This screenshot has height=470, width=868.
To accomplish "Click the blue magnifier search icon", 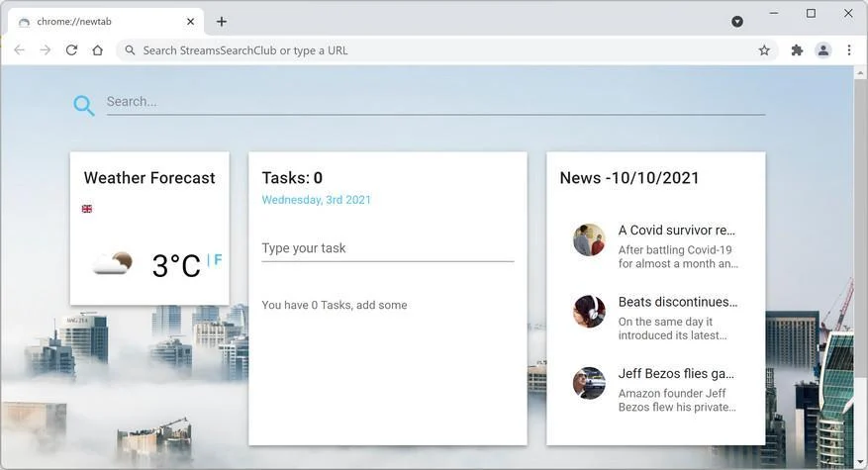I will (x=84, y=105).
